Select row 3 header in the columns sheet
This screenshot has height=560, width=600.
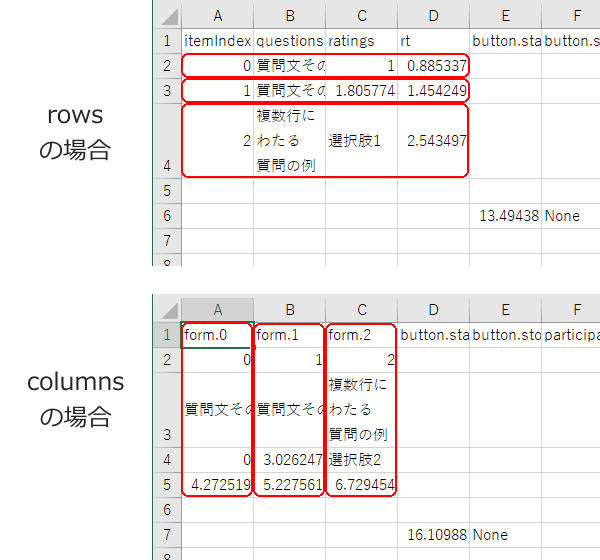point(167,410)
